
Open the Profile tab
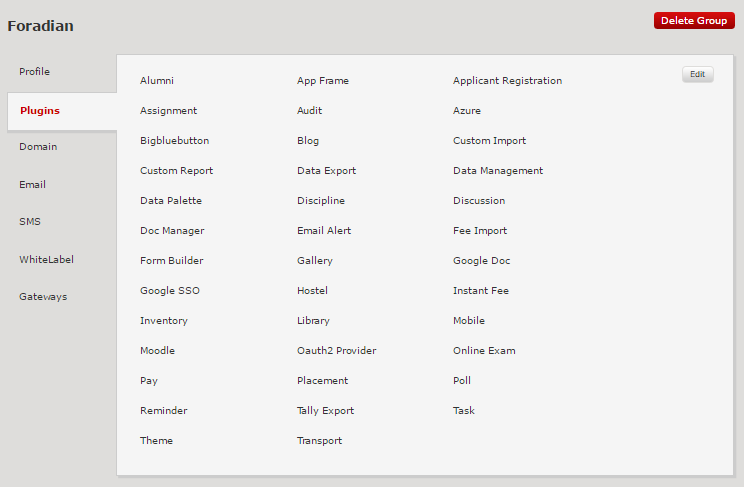pyautogui.click(x=34, y=72)
